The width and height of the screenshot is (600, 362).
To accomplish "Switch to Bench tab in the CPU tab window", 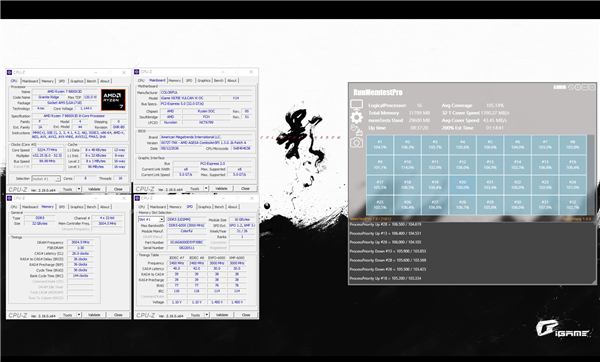I will point(91,81).
